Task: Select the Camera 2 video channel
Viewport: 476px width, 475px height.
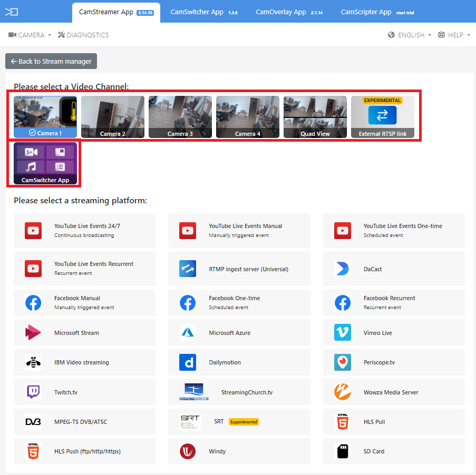Action: [x=113, y=117]
